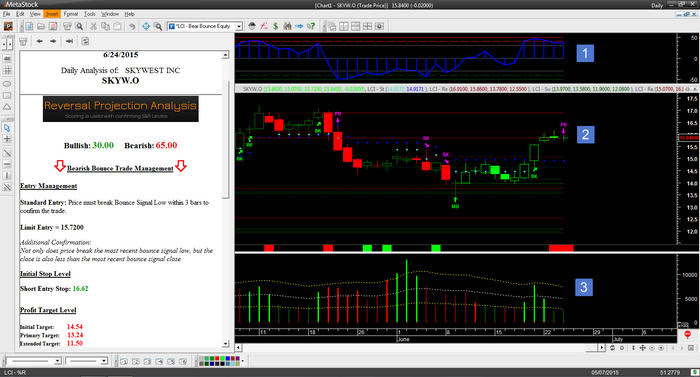
Task: Open the Insert menu
Action: 52,14
